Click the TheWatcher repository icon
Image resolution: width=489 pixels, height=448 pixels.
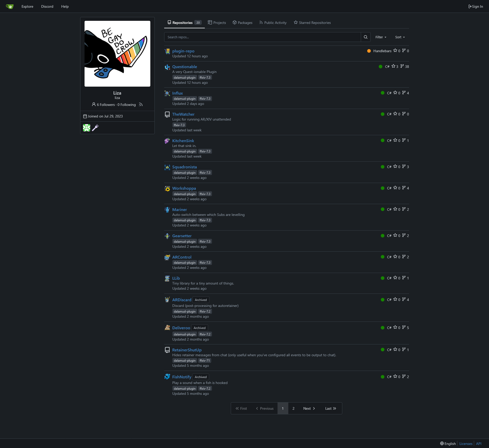(167, 114)
